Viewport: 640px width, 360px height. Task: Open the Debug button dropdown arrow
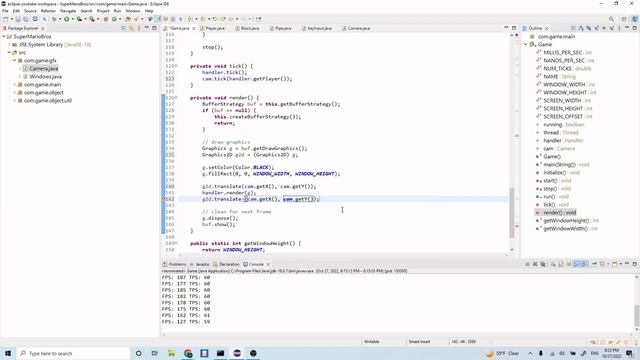(x=60, y=19)
